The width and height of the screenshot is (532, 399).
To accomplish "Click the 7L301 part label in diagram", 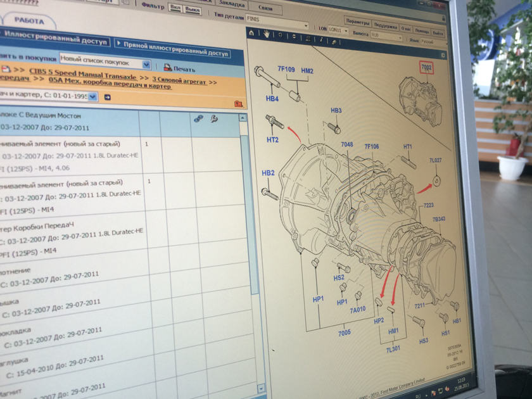I will pos(393,349).
